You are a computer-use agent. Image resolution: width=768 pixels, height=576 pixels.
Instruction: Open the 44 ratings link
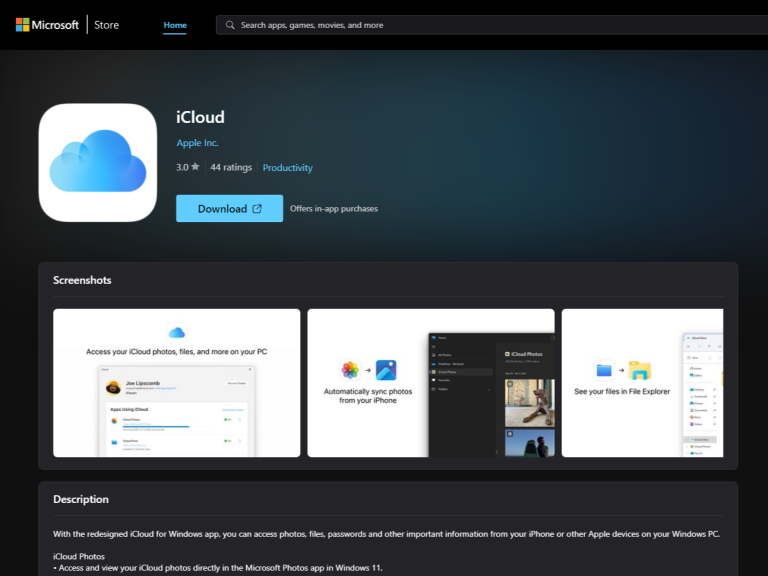(231, 168)
